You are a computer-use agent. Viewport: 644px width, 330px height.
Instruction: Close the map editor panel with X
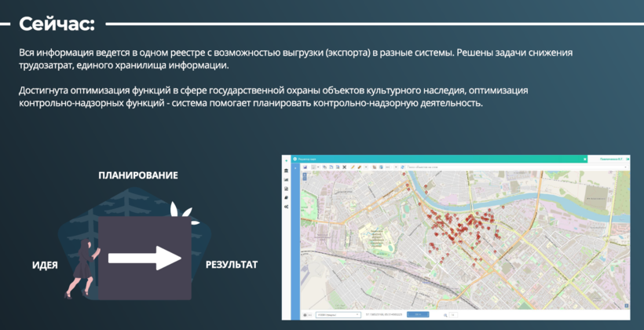[584, 159]
